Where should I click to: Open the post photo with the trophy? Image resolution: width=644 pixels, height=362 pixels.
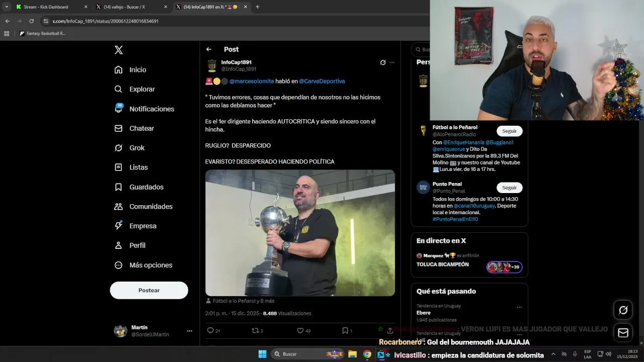300,233
